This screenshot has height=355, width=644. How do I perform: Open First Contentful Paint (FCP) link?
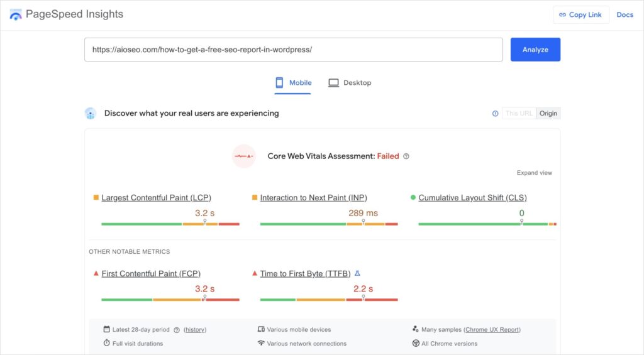(151, 274)
